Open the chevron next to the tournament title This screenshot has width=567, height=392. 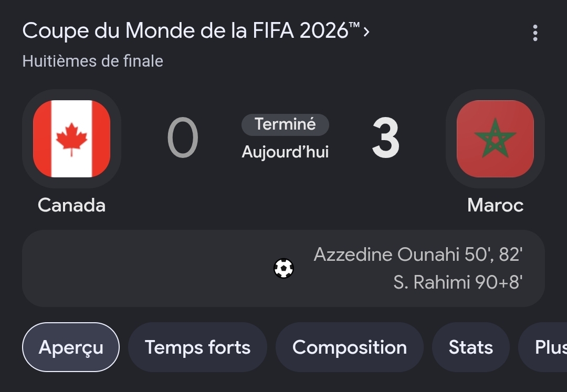(366, 31)
